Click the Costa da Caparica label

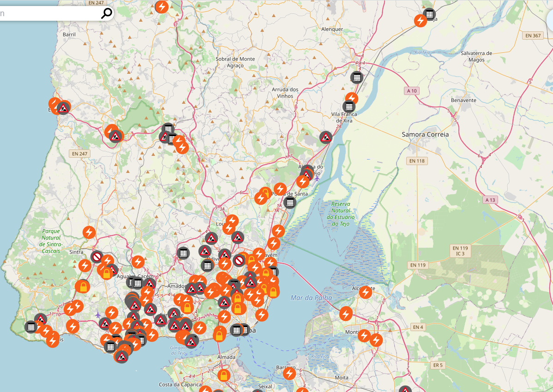pyautogui.click(x=180, y=385)
